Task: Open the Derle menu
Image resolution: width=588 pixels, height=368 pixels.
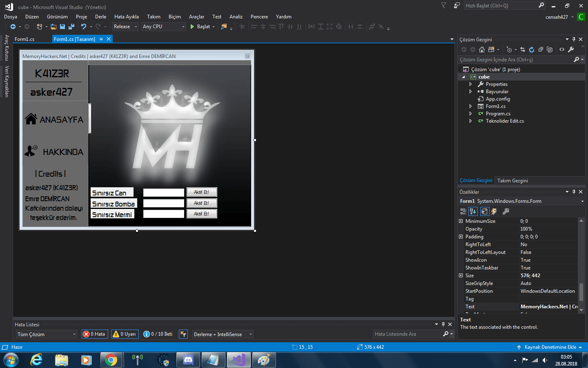Action: tap(100, 17)
